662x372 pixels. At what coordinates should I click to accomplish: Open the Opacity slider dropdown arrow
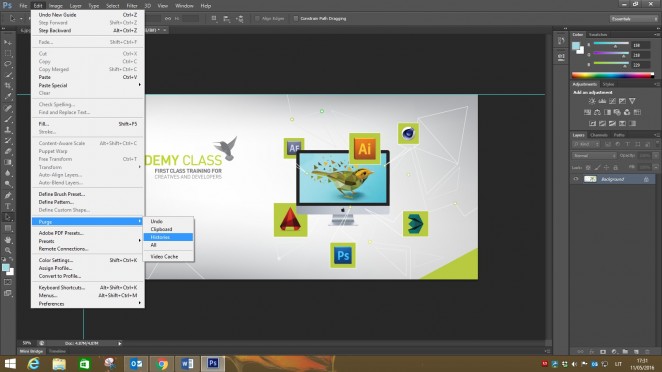[x=656, y=156]
